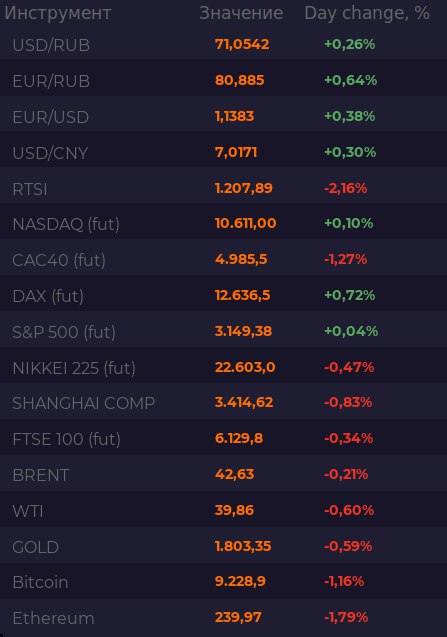Sort by the Инструмент column header
This screenshot has height=637, width=447.
(58, 13)
